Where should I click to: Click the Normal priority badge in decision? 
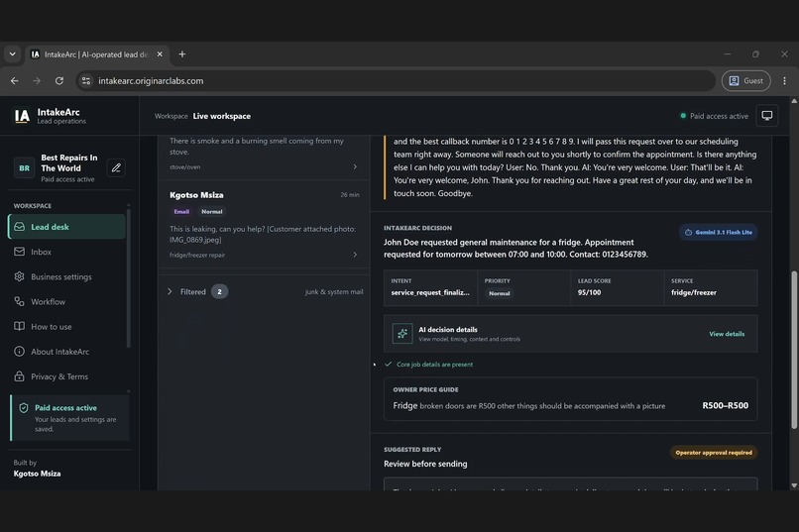[x=500, y=293]
